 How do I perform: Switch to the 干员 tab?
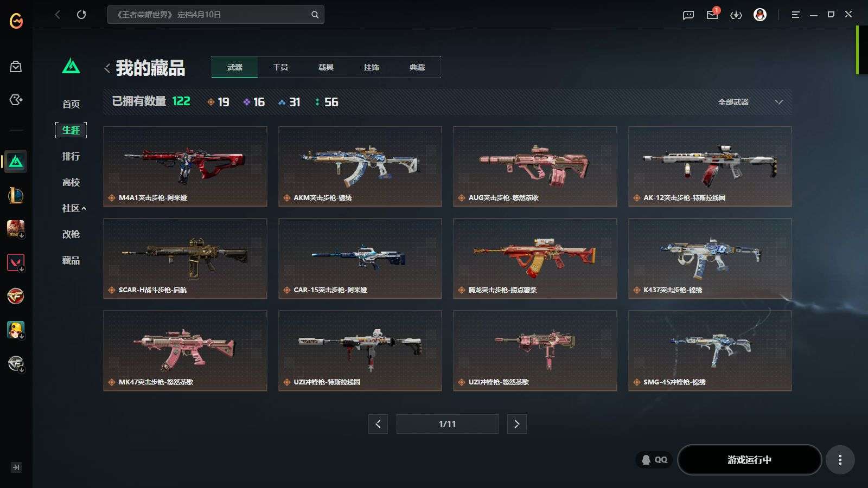point(280,67)
